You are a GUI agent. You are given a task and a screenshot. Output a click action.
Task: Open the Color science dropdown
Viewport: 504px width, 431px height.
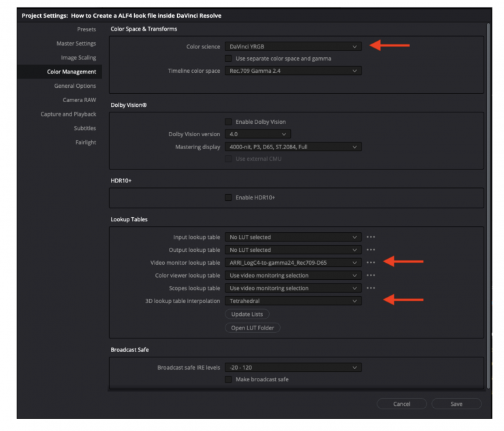point(293,46)
